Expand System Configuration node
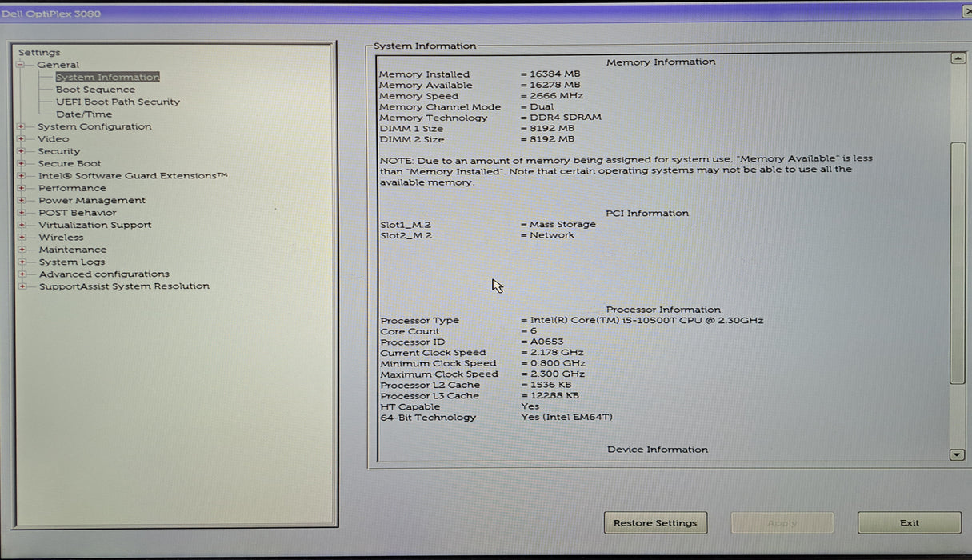972x560 pixels. point(21,126)
